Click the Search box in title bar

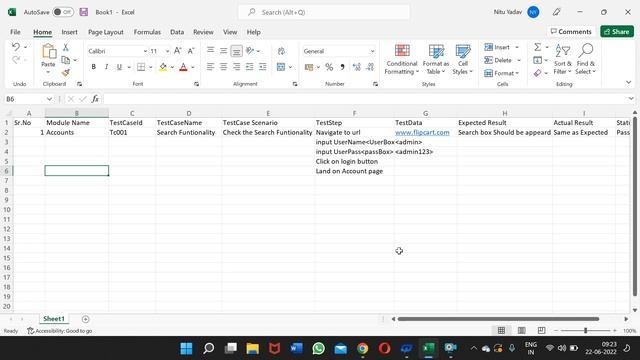pos(324,12)
